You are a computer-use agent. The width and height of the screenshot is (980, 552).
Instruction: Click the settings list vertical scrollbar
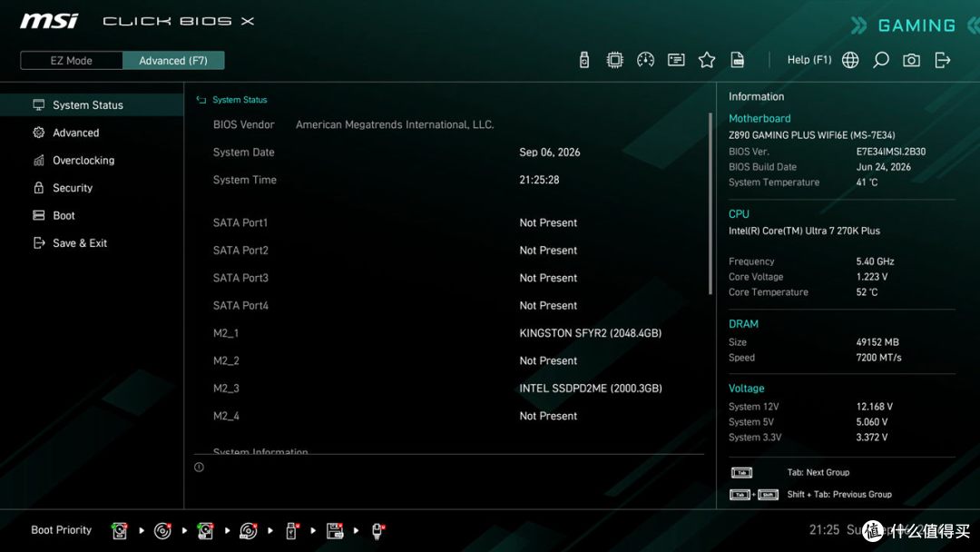point(710,203)
